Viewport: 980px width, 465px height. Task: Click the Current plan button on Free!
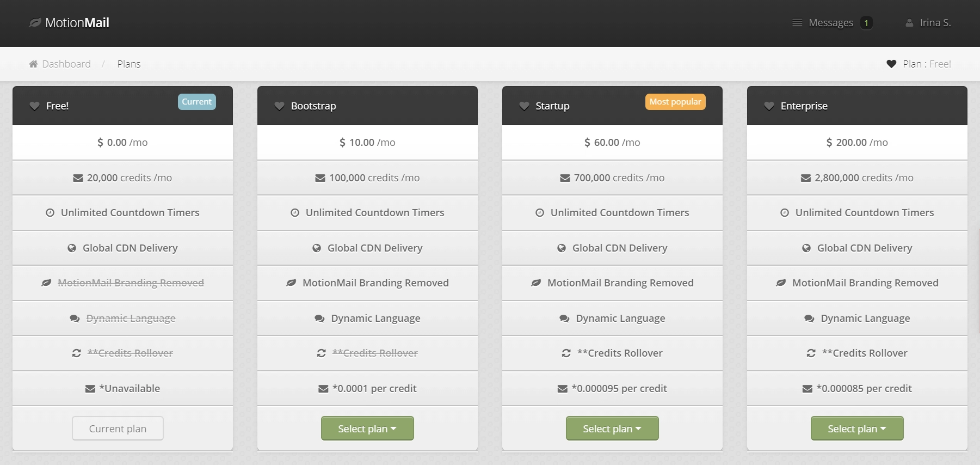coord(118,428)
